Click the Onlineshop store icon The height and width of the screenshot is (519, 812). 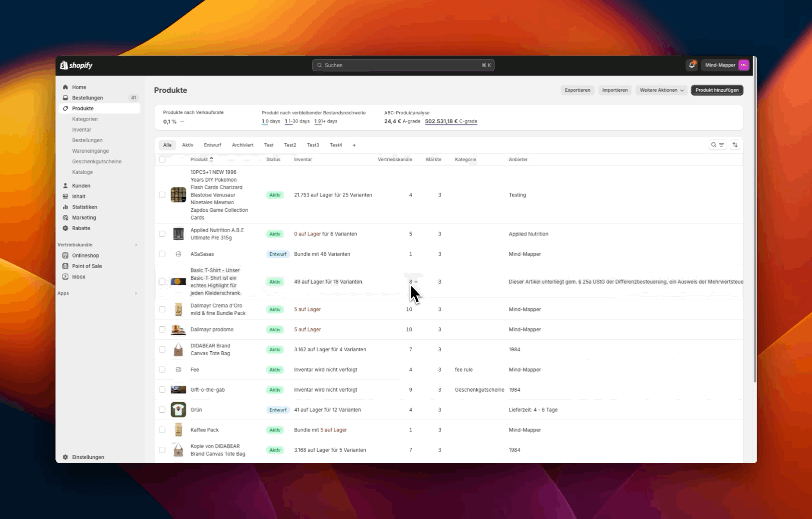pos(65,255)
